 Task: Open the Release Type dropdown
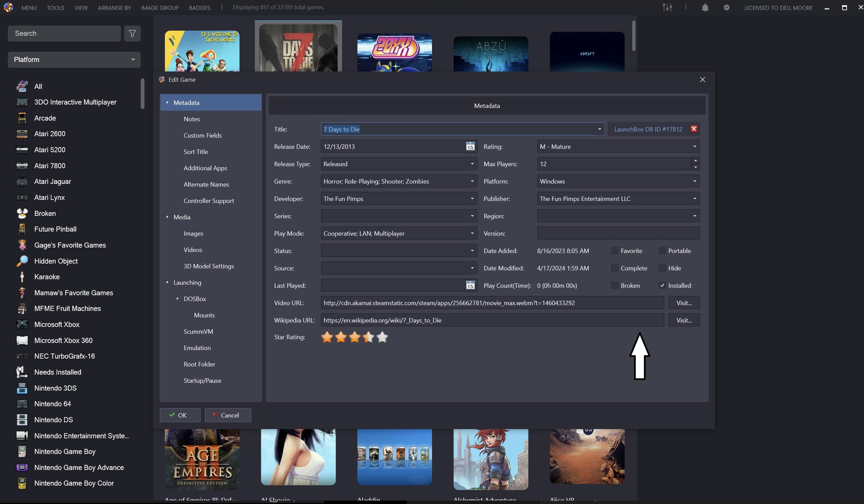point(399,164)
